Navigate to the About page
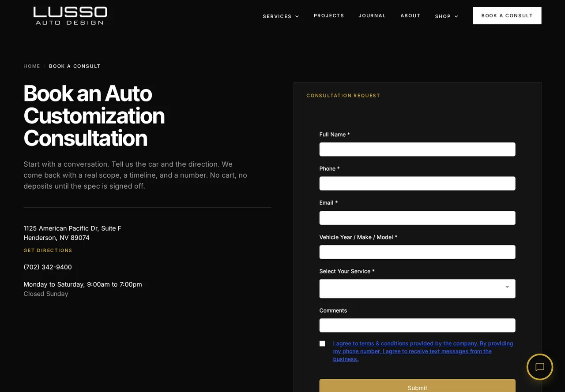 (411, 15)
